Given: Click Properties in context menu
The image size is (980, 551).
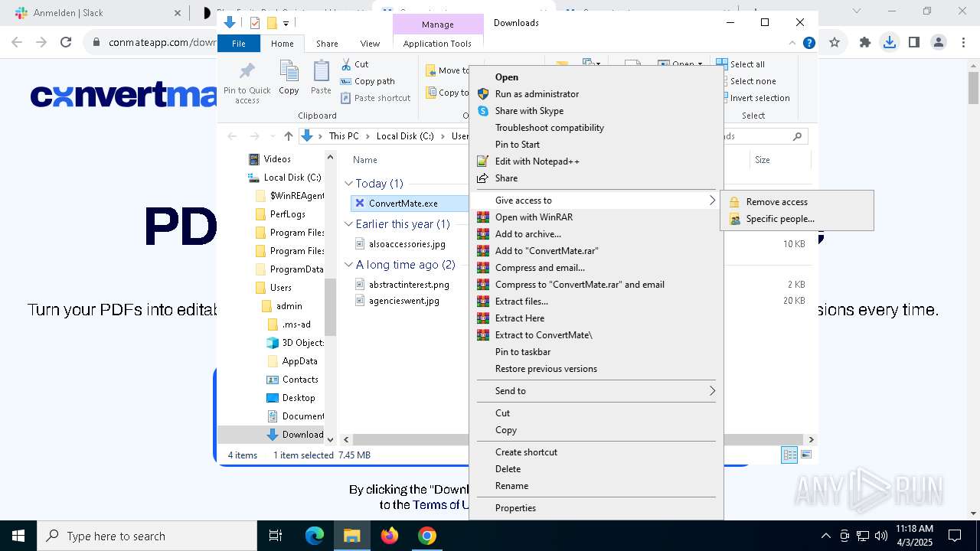Looking at the screenshot, I should coord(596,508).
